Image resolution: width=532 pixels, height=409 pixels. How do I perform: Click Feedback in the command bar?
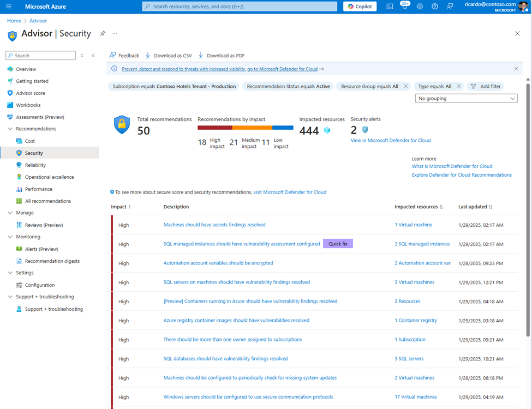124,56
